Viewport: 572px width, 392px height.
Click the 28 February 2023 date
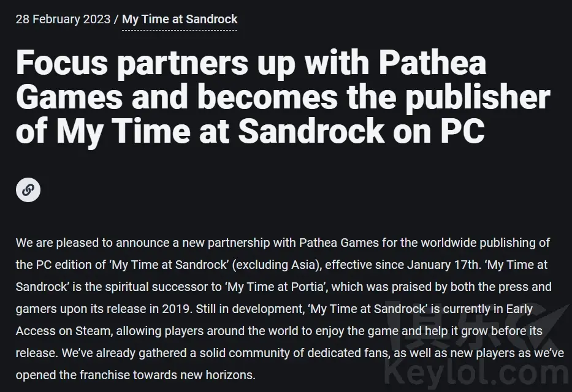point(63,19)
